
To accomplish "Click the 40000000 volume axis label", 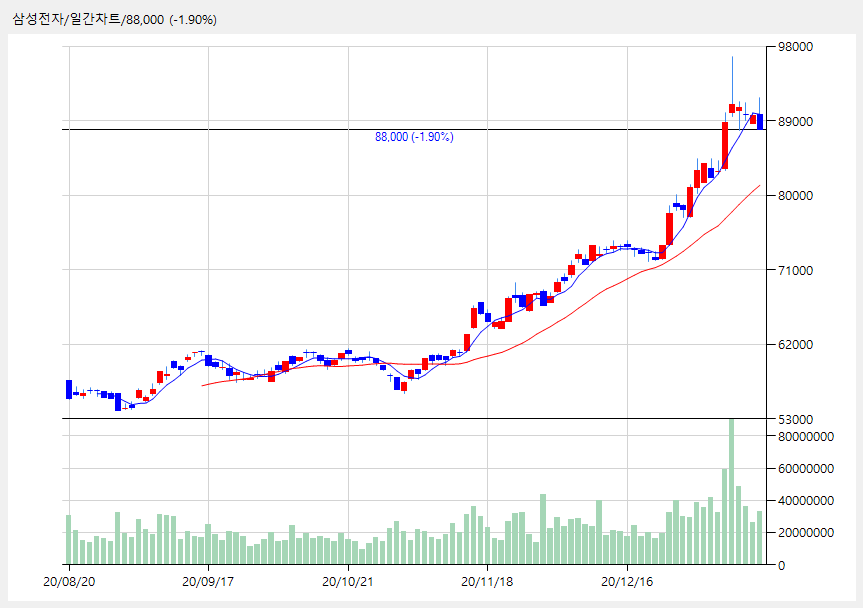I will click(x=806, y=500).
